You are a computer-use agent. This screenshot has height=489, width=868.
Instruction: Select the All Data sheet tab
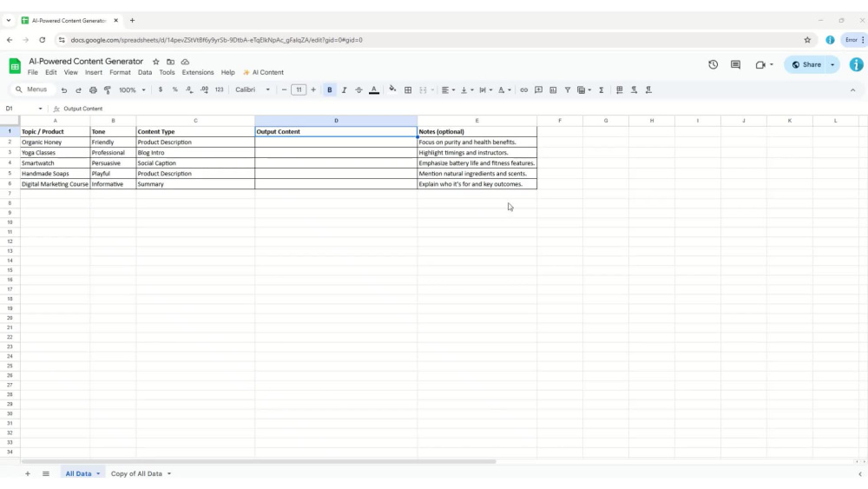click(x=79, y=473)
